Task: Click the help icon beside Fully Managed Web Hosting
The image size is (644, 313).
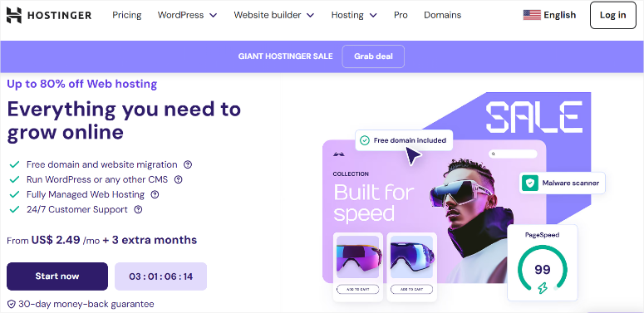Action: click(x=155, y=194)
